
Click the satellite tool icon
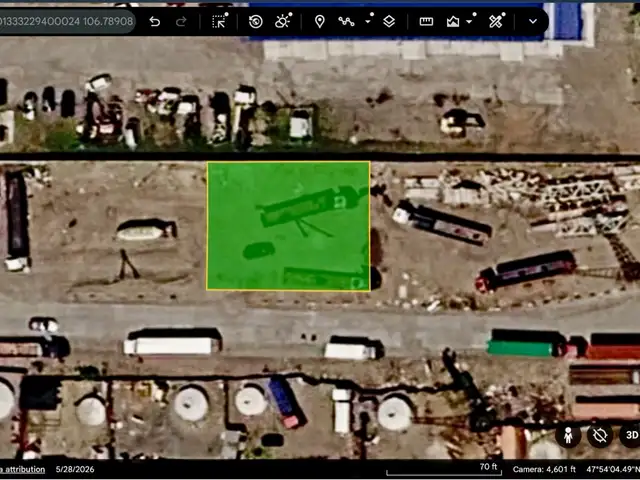[496, 21]
